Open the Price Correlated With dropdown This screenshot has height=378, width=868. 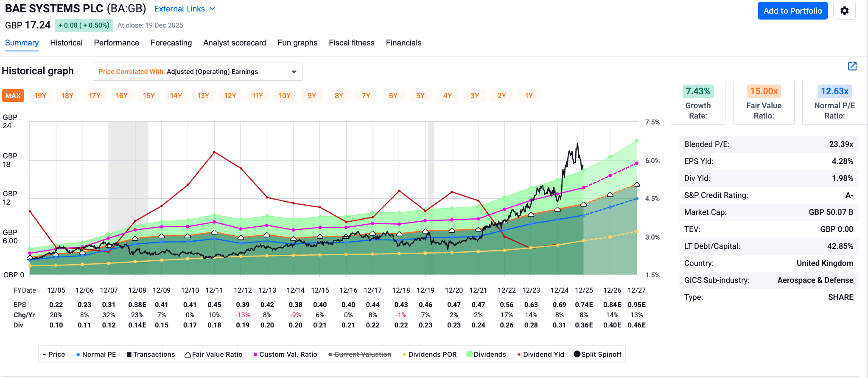[x=197, y=71]
